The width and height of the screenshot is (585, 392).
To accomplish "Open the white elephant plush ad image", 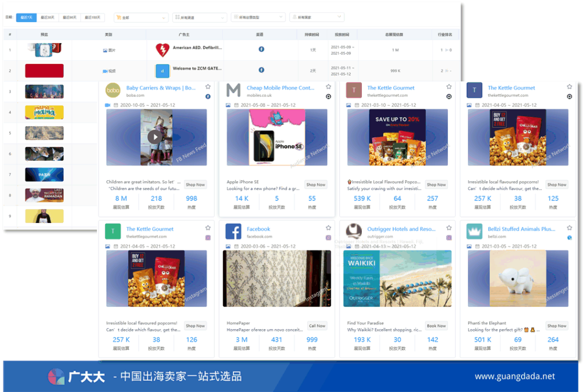I will pos(518,278).
